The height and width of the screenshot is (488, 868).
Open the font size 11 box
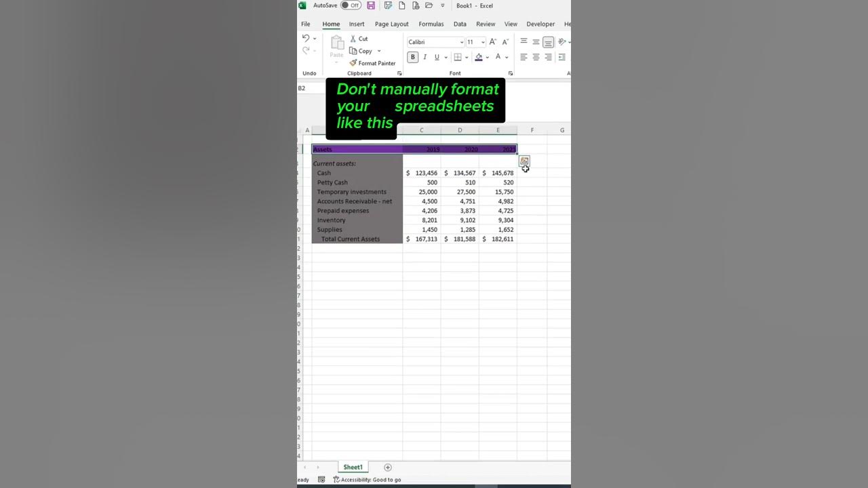[x=475, y=42]
